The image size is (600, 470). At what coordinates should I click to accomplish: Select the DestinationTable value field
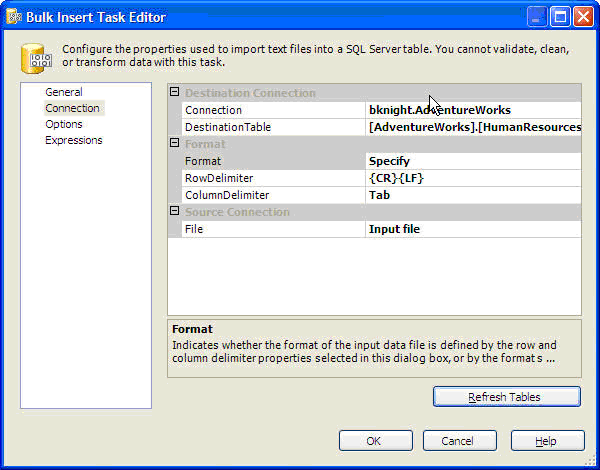473,127
